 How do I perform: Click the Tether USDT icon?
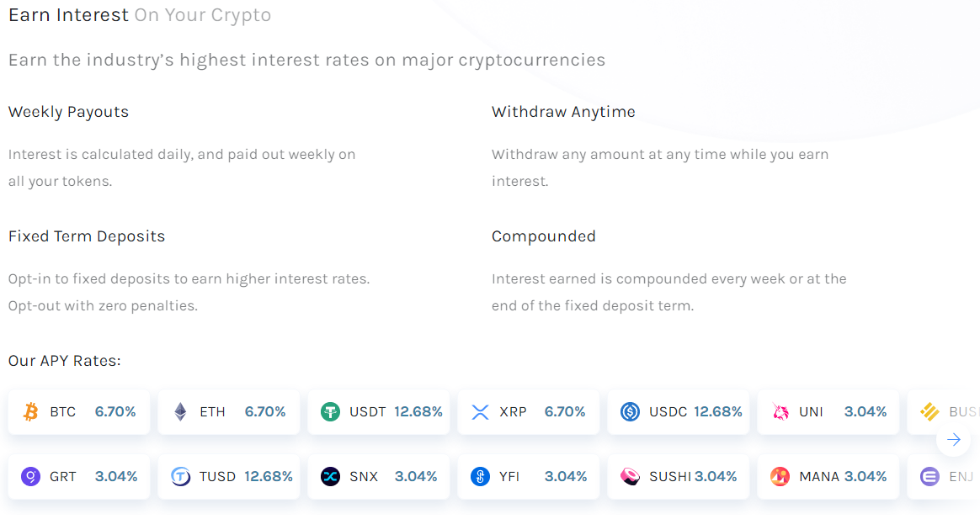[x=331, y=411]
